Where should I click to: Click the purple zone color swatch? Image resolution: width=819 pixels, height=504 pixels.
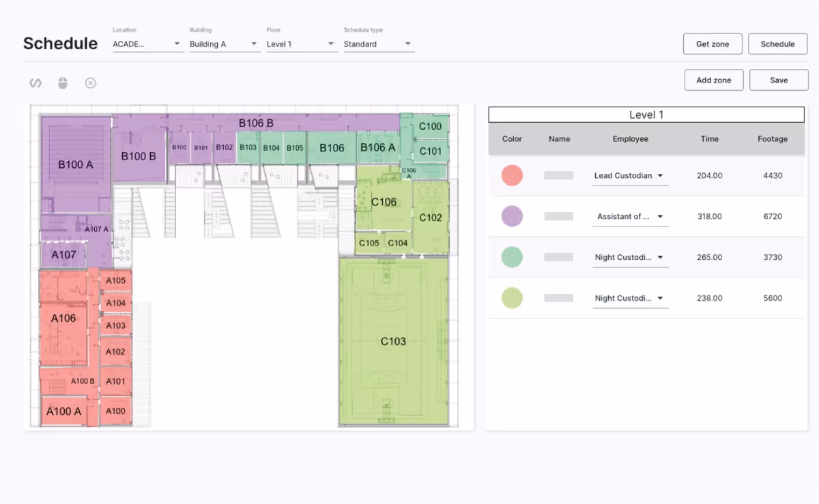pyautogui.click(x=512, y=216)
